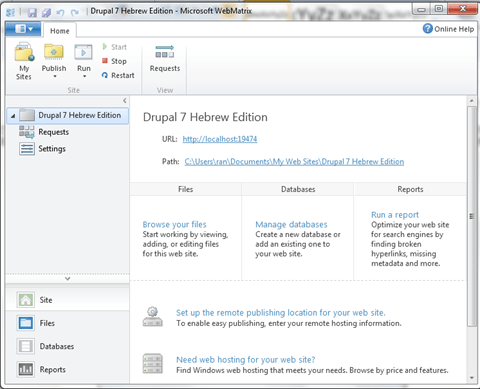Click the Site house icon

coord(25,300)
